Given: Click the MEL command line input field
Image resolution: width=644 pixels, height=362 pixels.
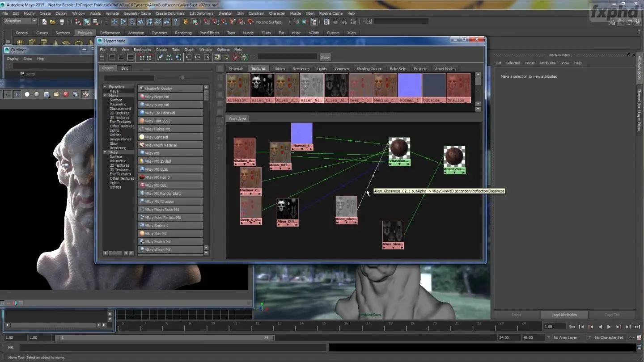Looking at the screenshot, I should (x=173, y=347).
